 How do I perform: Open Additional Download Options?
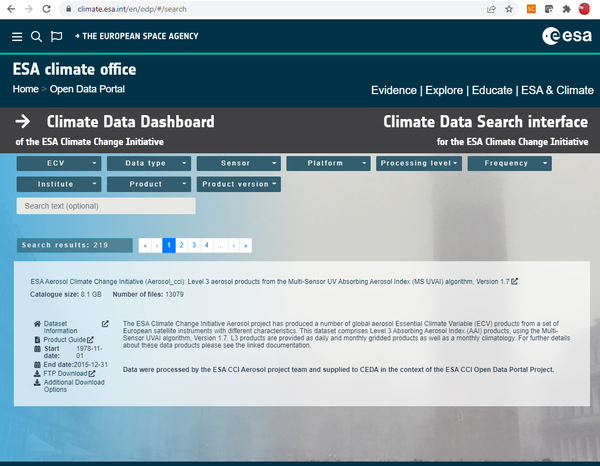[x=74, y=386]
